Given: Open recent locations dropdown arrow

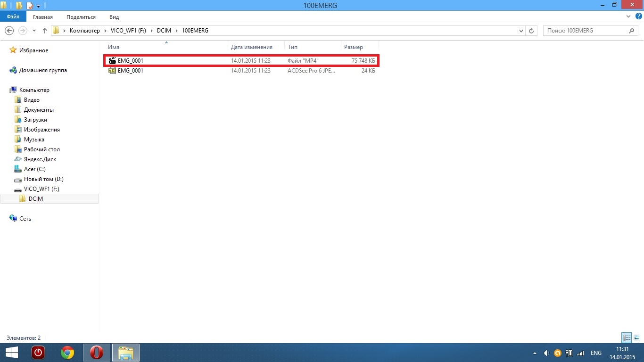Looking at the screenshot, I should point(34,31).
